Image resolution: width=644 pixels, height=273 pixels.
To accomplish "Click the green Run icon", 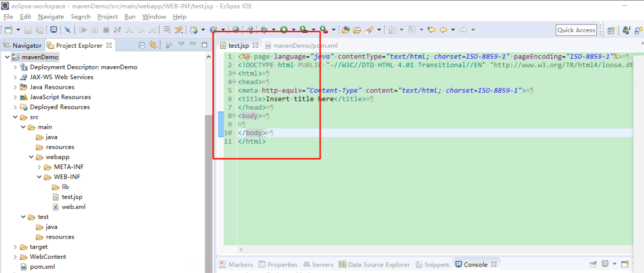I will [284, 30].
